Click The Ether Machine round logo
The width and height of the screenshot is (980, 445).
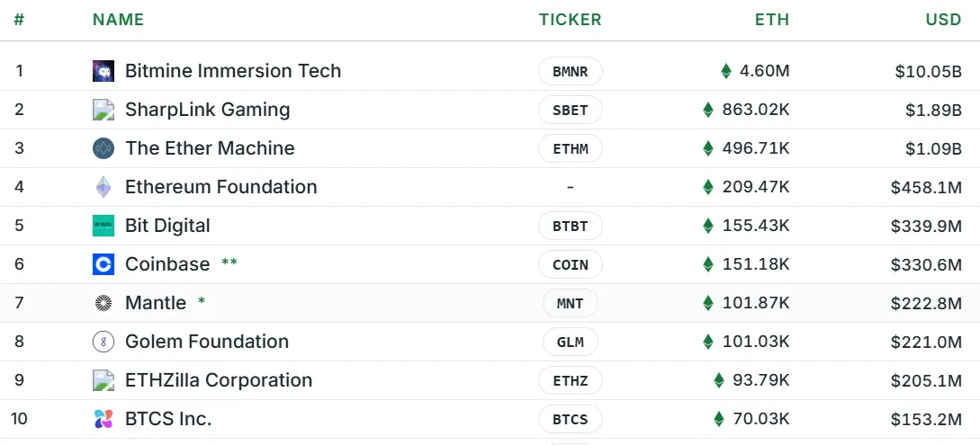(x=103, y=148)
